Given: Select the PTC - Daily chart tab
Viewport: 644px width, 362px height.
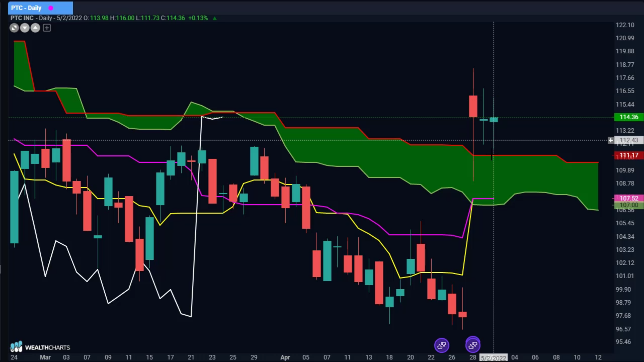Looking at the screenshot, I should 40,8.
